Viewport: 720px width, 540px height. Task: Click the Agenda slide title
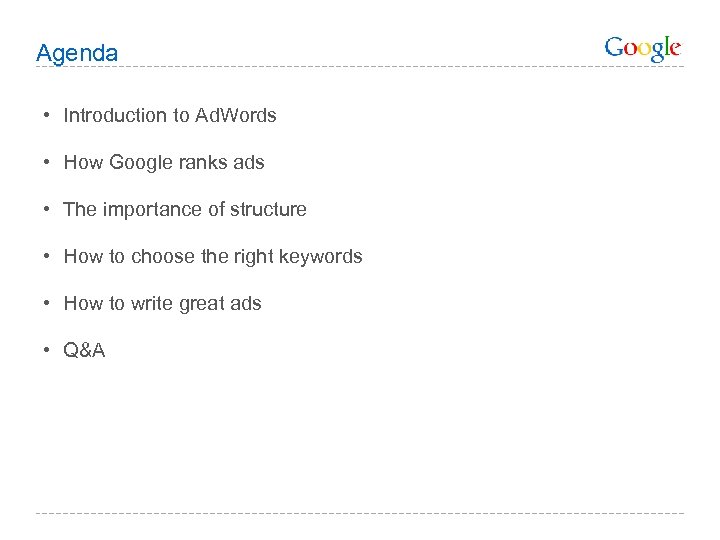point(76,53)
